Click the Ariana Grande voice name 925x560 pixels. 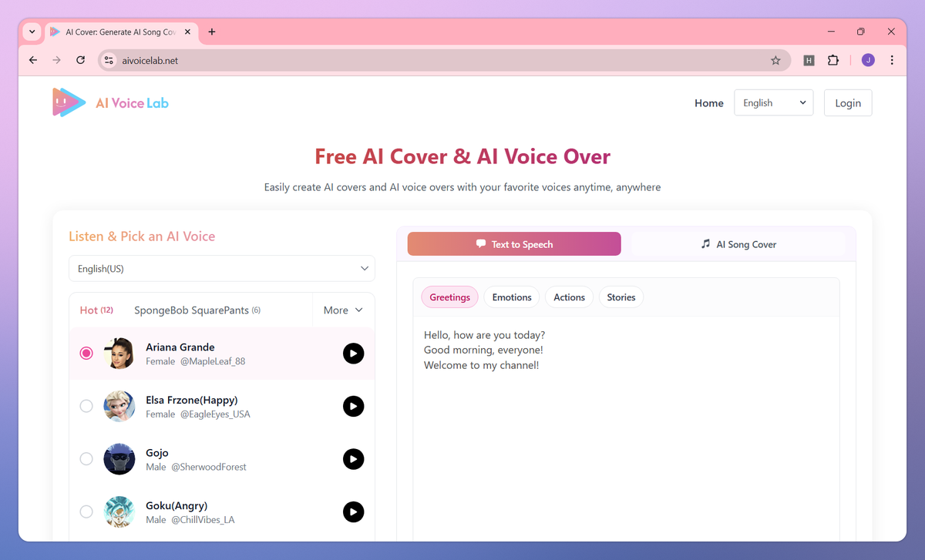[x=180, y=347]
